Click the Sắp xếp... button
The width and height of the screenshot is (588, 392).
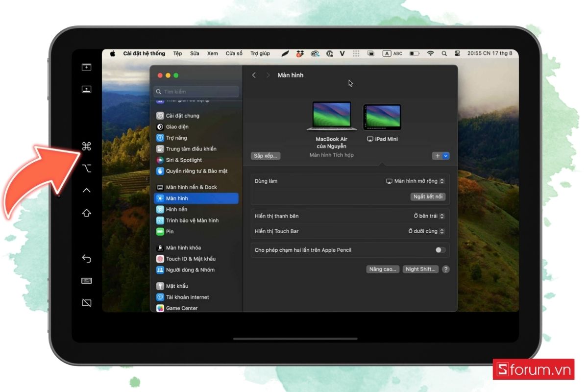(266, 156)
